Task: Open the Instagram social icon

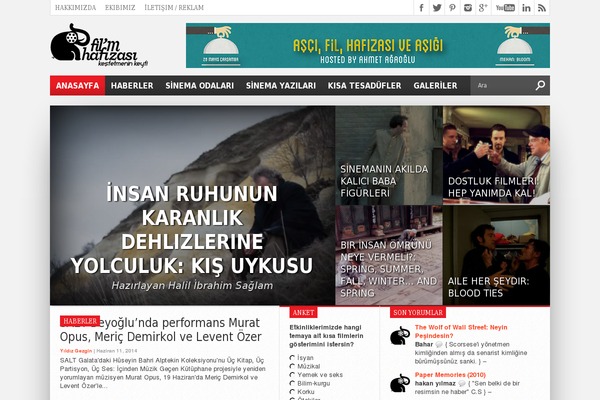Action: point(468,8)
